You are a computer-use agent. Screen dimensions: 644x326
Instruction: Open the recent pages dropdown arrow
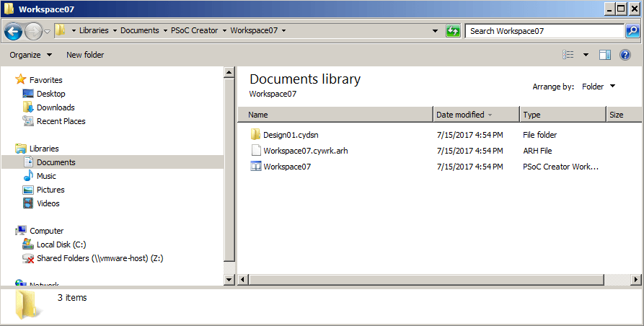[x=47, y=32]
